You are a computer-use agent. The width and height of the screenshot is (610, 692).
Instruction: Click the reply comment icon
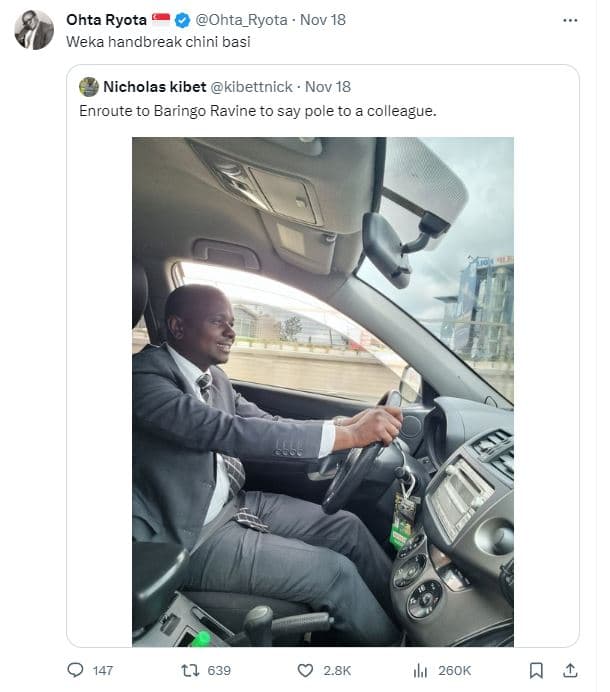(x=75, y=670)
